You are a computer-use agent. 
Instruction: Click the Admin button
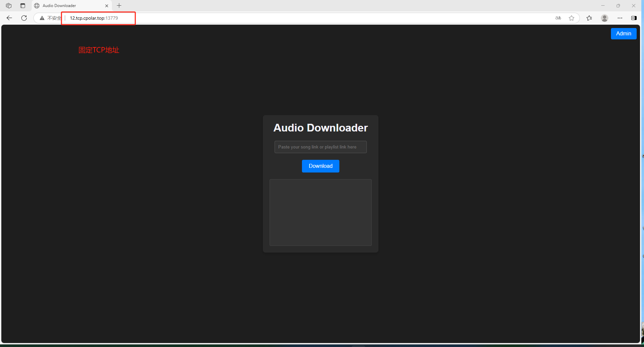tap(624, 34)
